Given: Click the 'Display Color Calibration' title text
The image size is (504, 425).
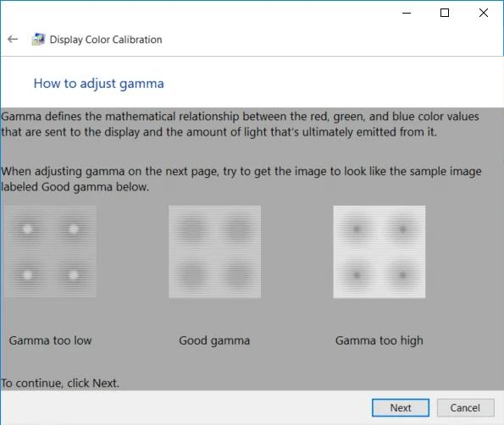Looking at the screenshot, I should pyautogui.click(x=106, y=40).
